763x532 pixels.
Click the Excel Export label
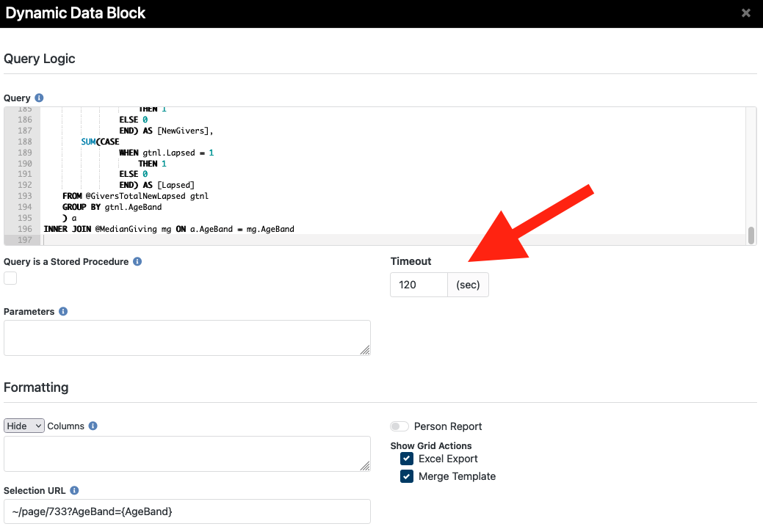coord(448,459)
